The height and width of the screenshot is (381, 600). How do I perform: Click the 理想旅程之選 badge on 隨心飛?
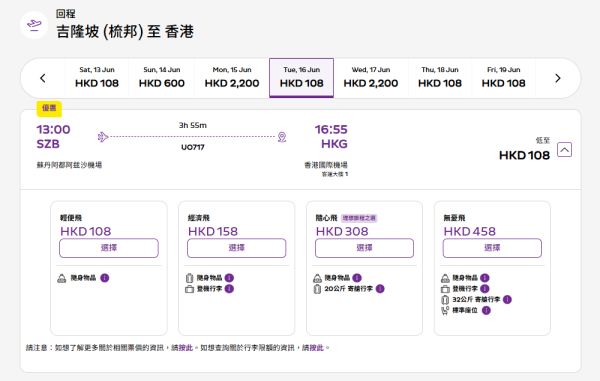coord(359,218)
